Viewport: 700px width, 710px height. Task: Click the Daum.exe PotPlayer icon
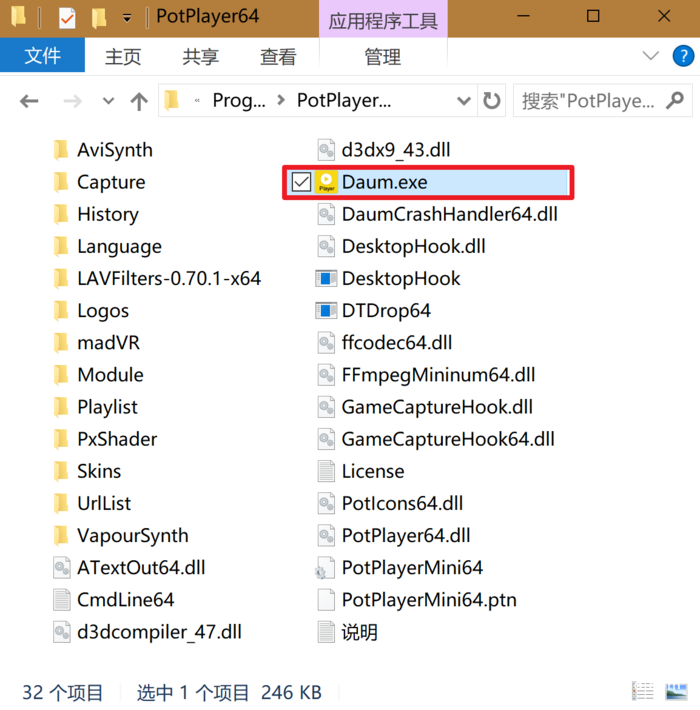[326, 182]
